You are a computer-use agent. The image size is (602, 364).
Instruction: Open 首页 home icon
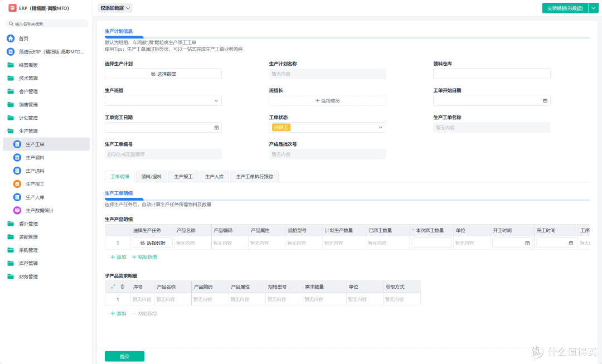click(11, 38)
